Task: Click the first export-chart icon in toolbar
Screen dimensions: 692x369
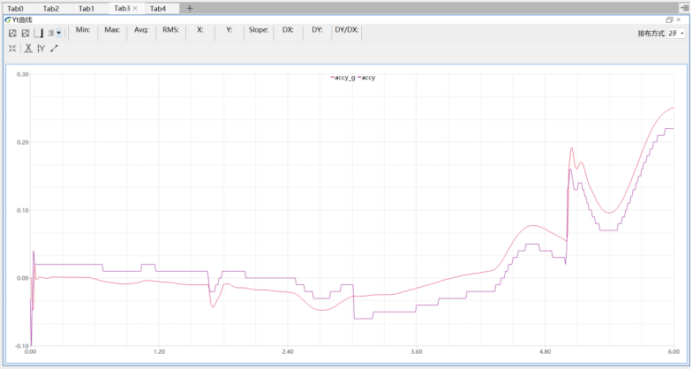Action: pyautogui.click(x=13, y=34)
